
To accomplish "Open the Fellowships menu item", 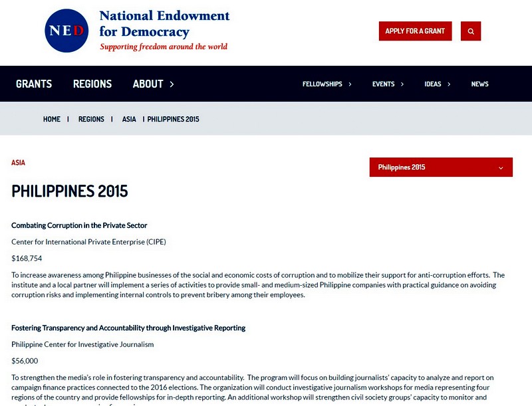I will click(x=323, y=84).
